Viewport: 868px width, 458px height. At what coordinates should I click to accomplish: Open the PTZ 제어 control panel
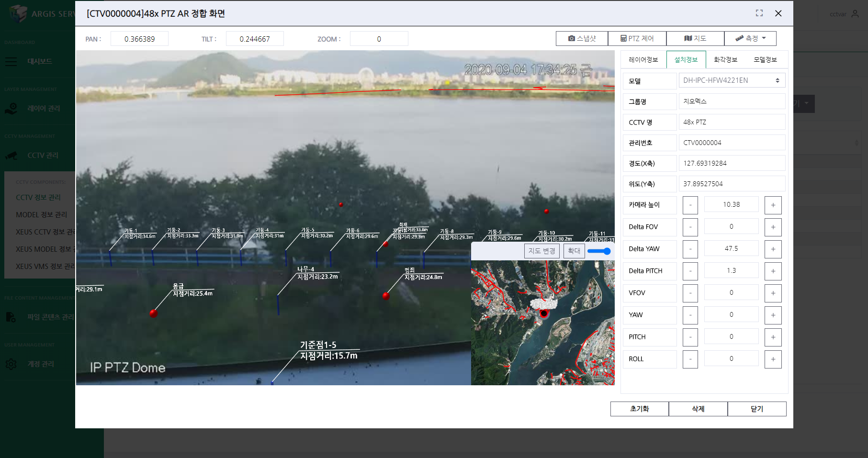(x=637, y=38)
